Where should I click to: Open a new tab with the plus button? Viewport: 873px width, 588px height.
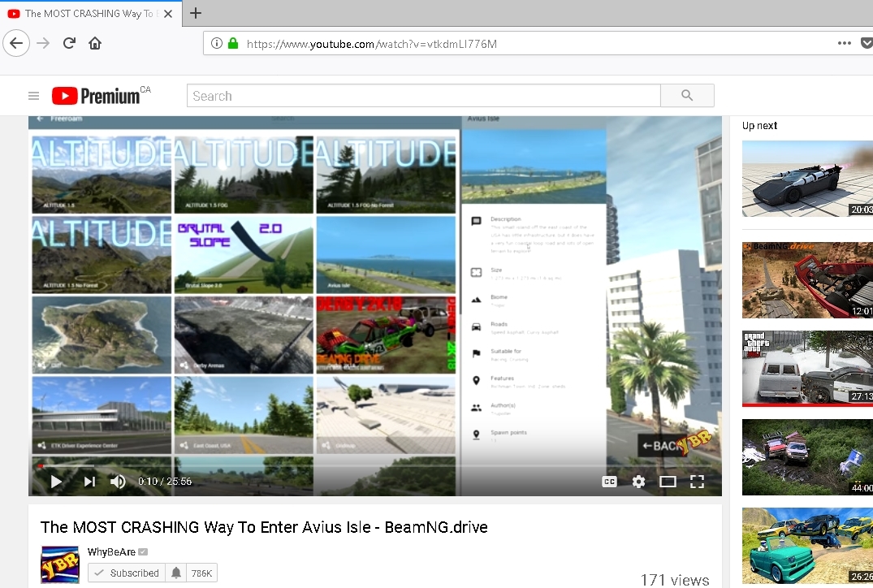point(196,13)
